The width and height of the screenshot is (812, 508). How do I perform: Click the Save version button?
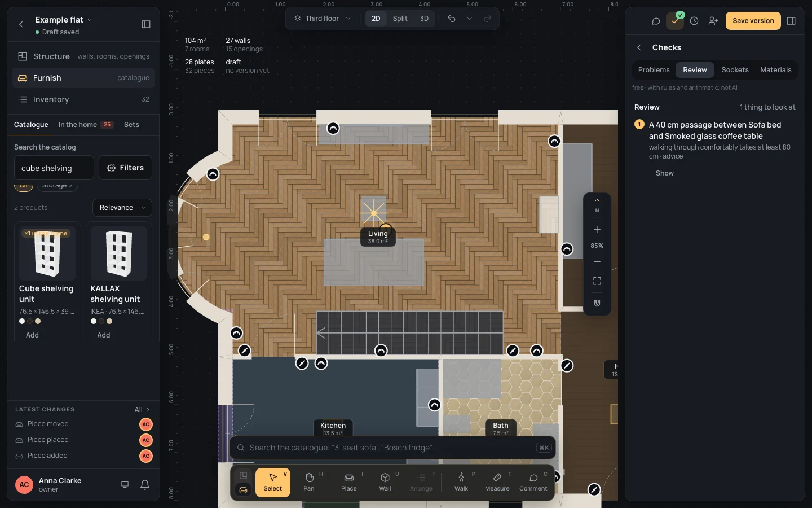coord(753,21)
